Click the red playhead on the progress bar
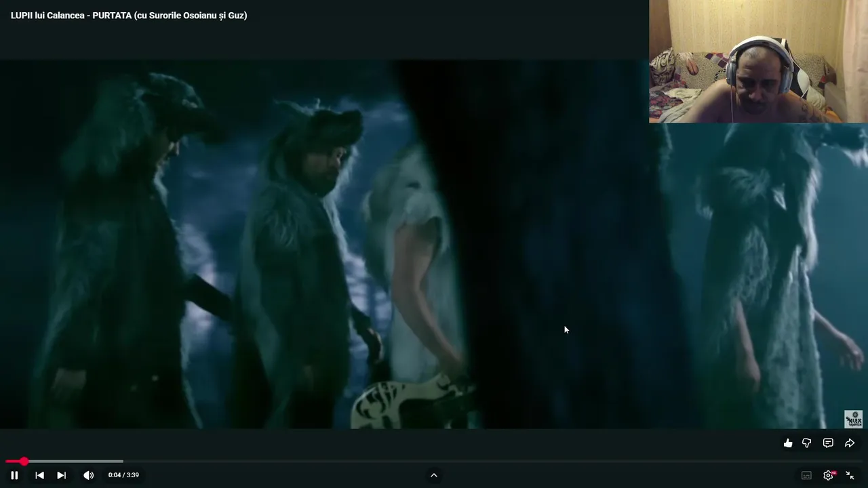 coord(24,462)
